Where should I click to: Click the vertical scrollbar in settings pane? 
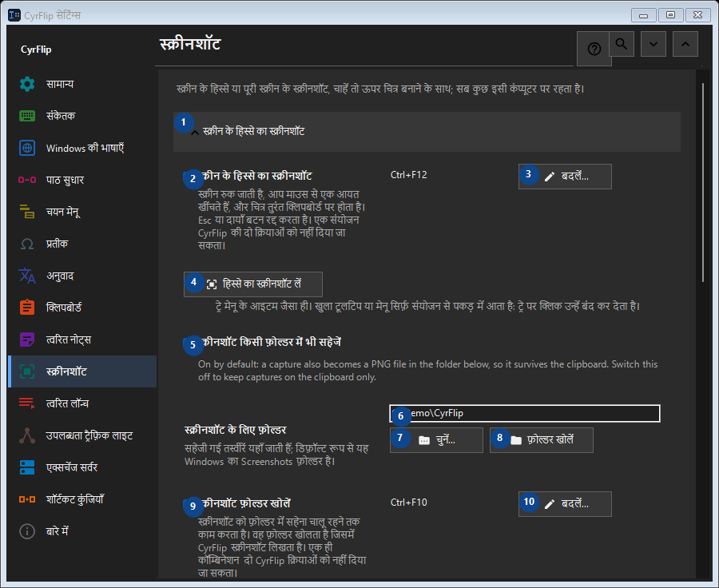click(703, 182)
